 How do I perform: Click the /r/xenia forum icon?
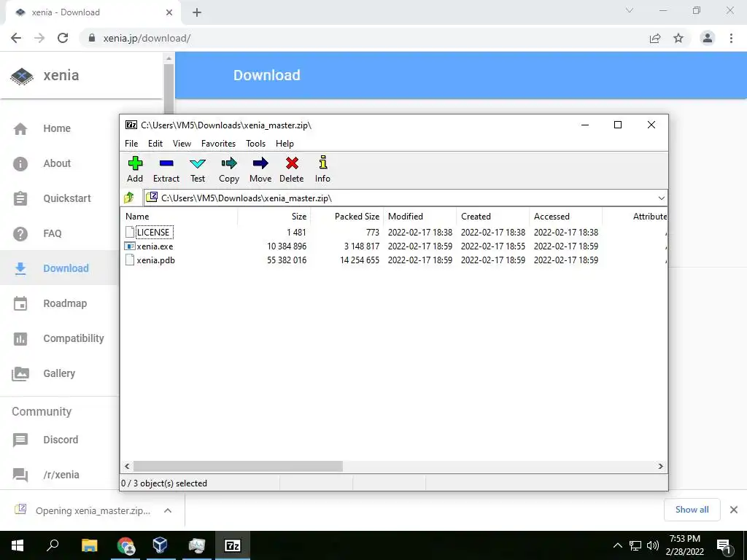click(20, 475)
